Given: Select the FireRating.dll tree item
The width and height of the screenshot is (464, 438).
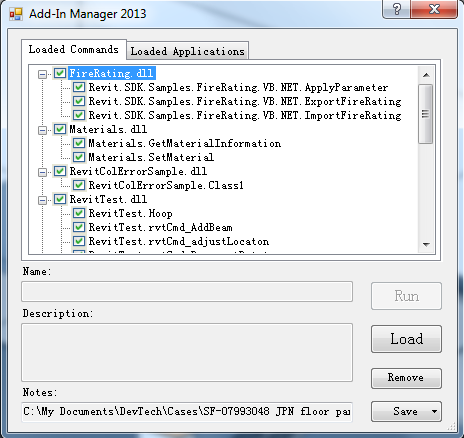Looking at the screenshot, I should pyautogui.click(x=112, y=73).
